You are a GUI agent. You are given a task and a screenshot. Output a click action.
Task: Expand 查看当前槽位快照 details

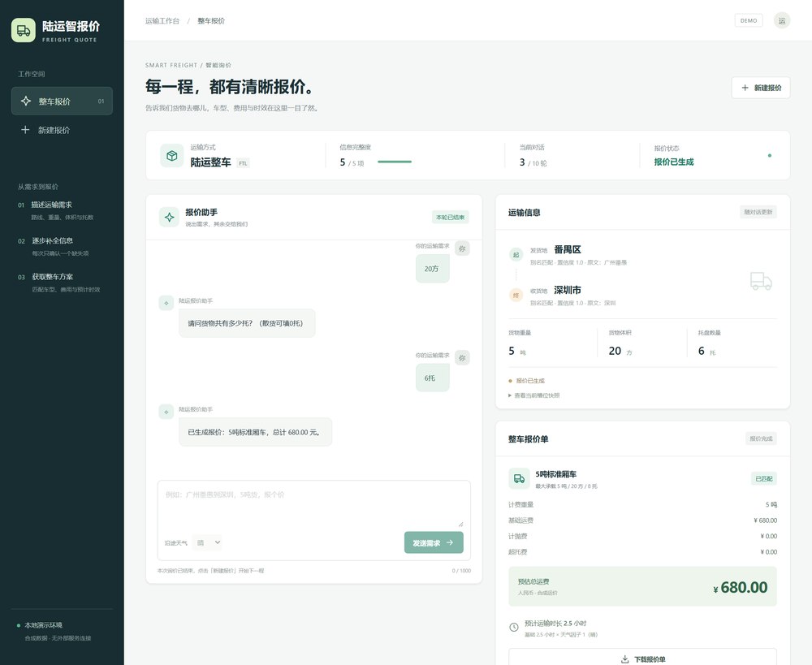[534, 395]
